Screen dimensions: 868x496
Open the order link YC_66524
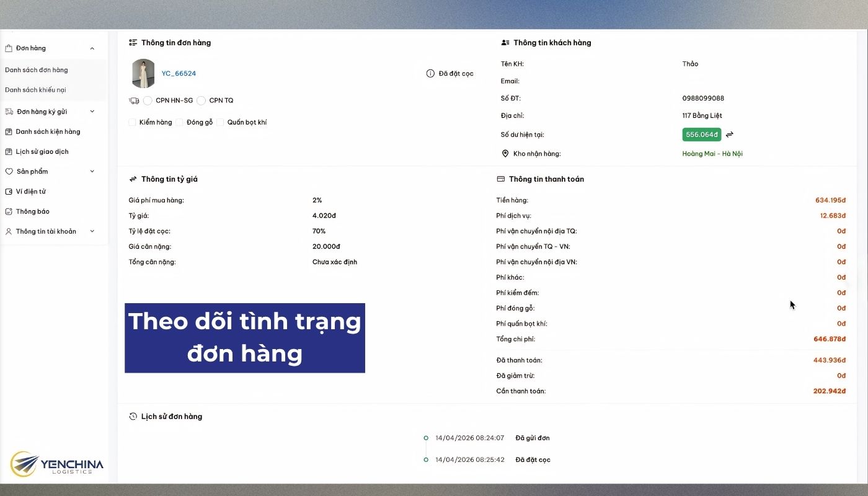[x=179, y=73]
